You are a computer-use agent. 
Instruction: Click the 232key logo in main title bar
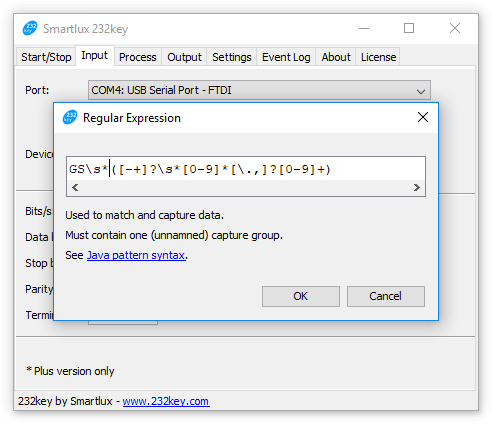[30, 28]
